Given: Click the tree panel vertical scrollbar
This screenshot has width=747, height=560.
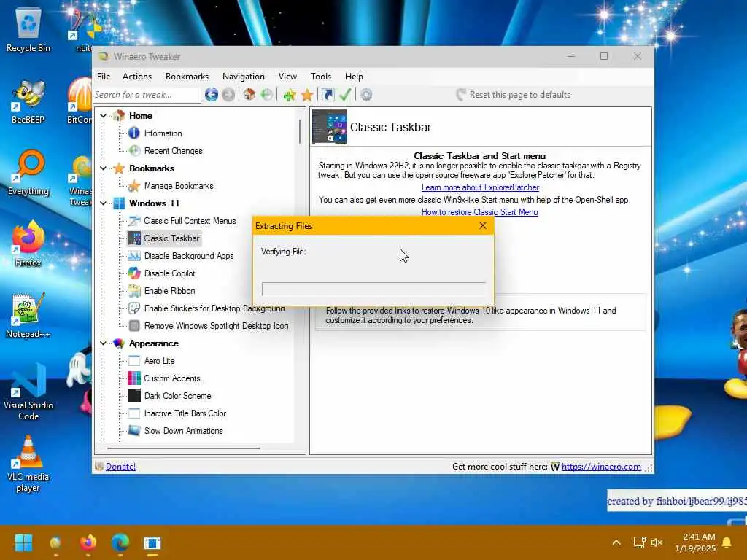Looking at the screenshot, I should 300,131.
